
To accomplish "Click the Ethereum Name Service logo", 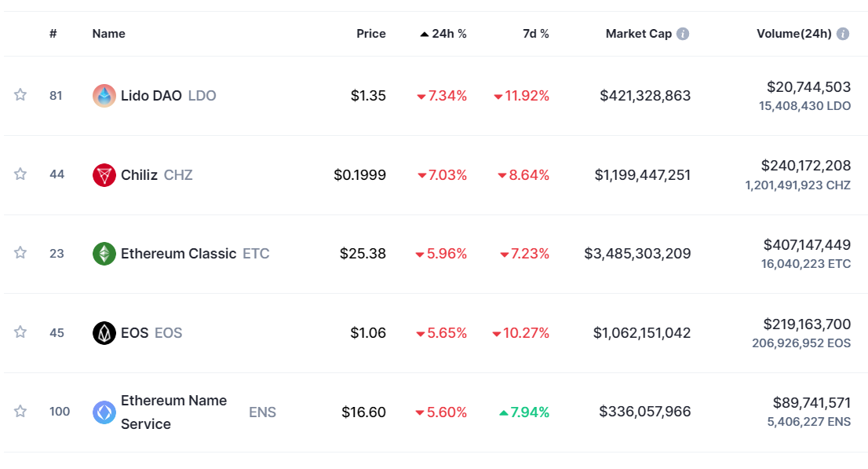I will 104,412.
